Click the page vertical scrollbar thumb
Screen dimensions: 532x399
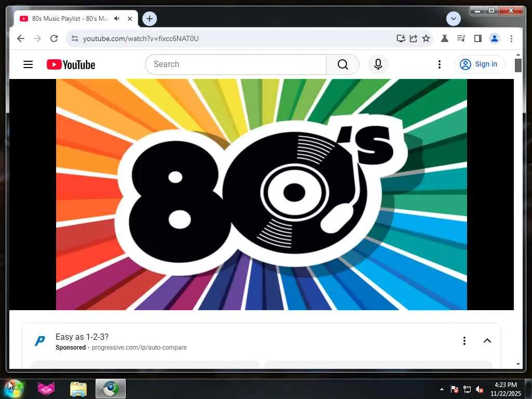pos(518,65)
